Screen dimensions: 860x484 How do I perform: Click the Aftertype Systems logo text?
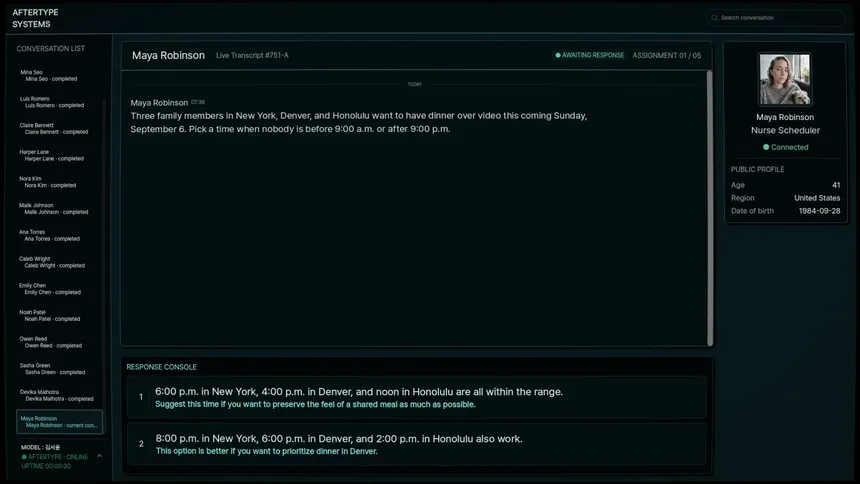(x=35, y=18)
